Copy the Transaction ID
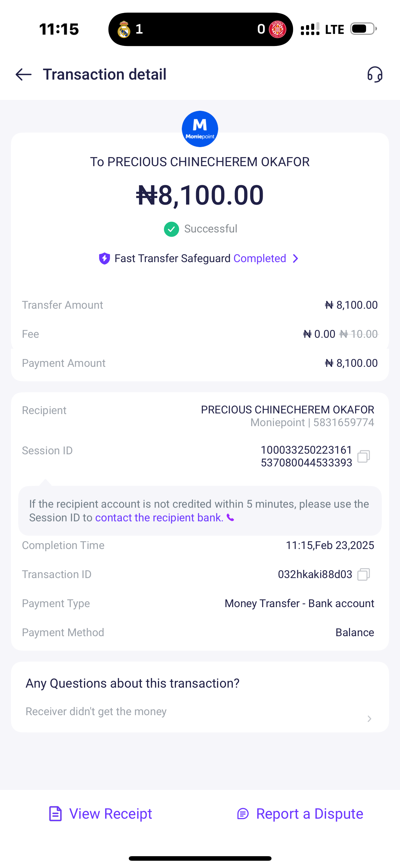This screenshot has width=400, height=868. 364,574
